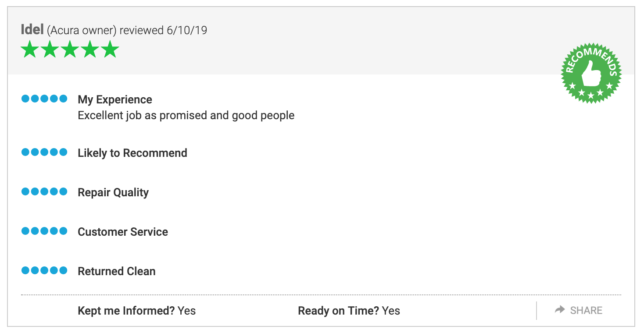Click the Likely to Recommend dot rating
644x333 pixels.
(44, 152)
